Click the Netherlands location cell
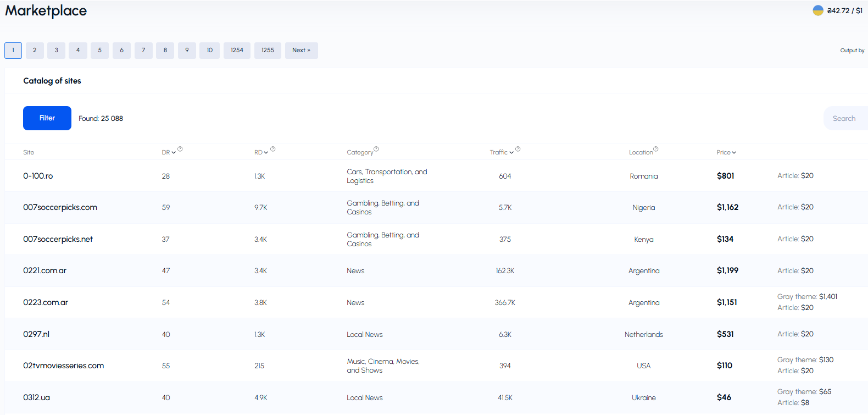 (644, 335)
